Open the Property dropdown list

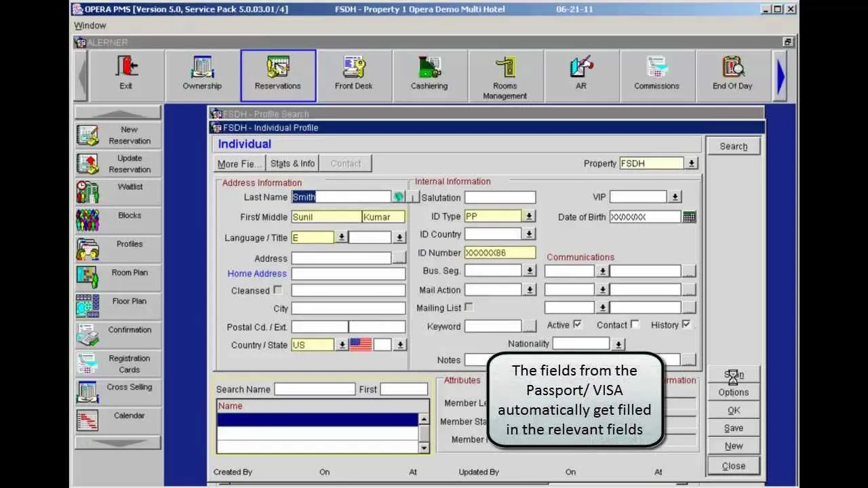click(691, 163)
